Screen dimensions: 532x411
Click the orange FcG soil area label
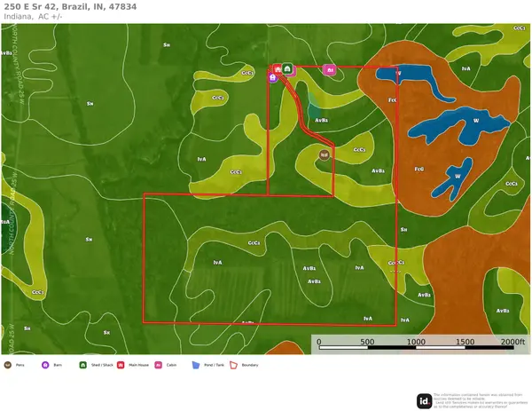[x=419, y=169]
